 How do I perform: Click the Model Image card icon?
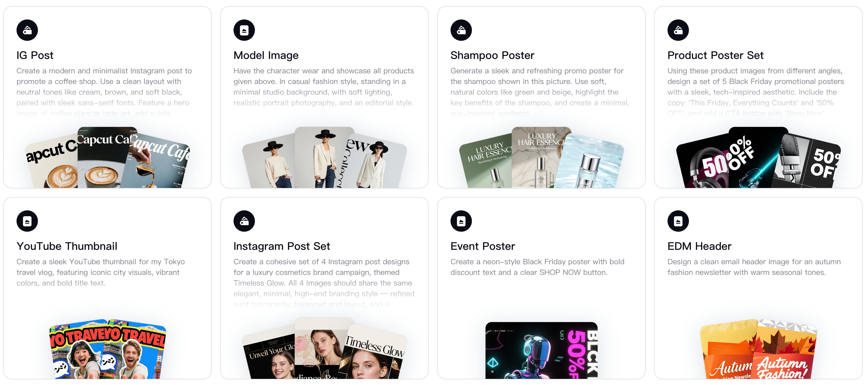[244, 30]
